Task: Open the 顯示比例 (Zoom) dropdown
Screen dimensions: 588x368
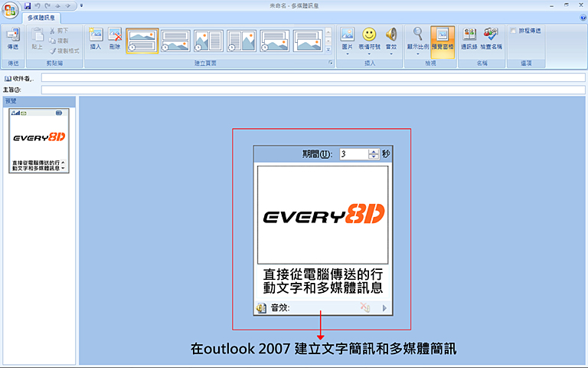Action: 418,41
